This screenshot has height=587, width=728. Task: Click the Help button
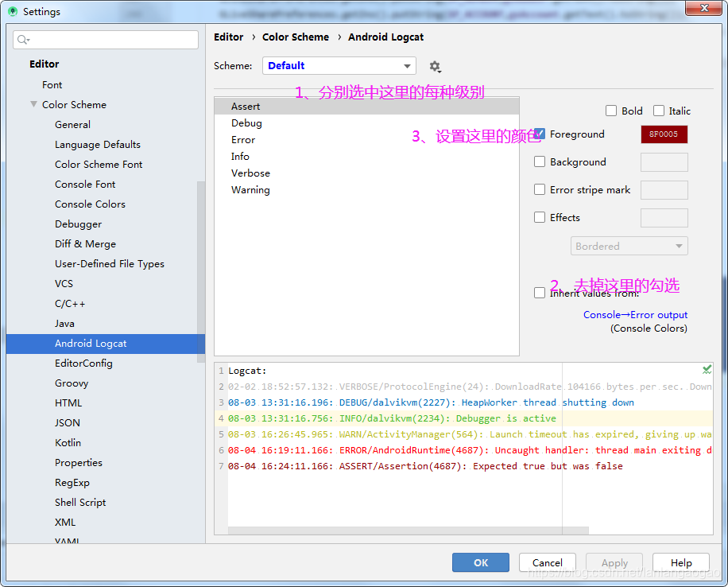click(681, 562)
